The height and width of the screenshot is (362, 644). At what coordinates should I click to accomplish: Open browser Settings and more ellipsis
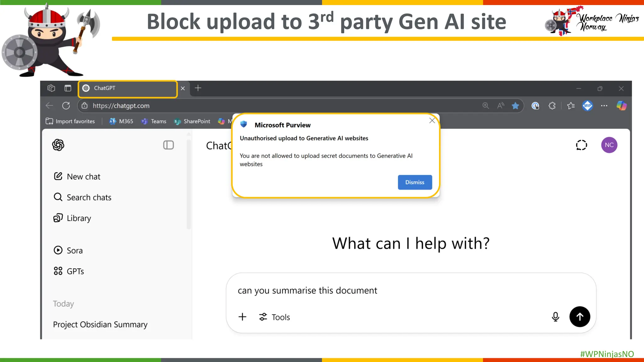pyautogui.click(x=604, y=106)
